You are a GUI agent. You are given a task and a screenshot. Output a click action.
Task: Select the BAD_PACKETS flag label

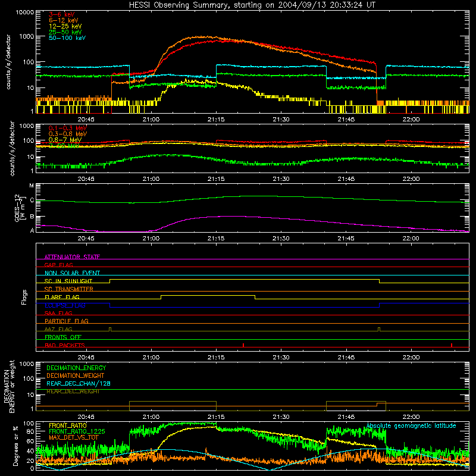(65, 345)
